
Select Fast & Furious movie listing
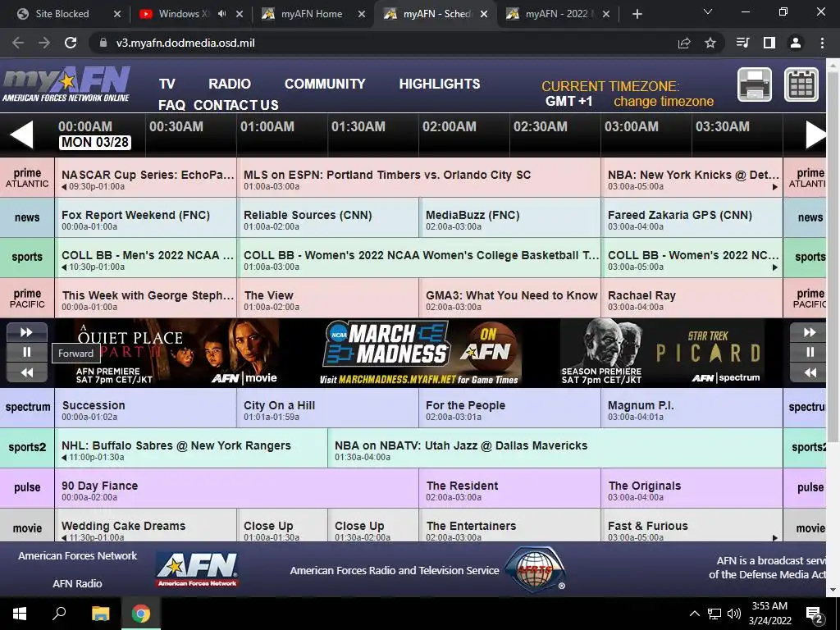pyautogui.click(x=692, y=526)
